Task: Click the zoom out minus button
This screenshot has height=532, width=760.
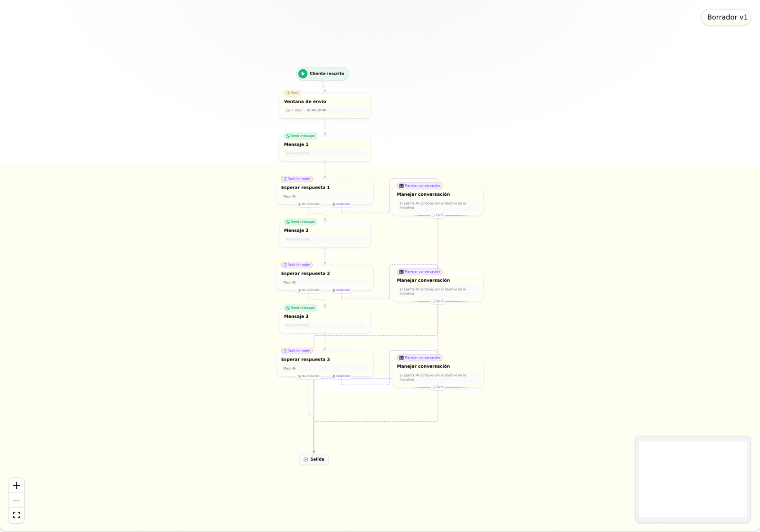Action: pyautogui.click(x=17, y=500)
